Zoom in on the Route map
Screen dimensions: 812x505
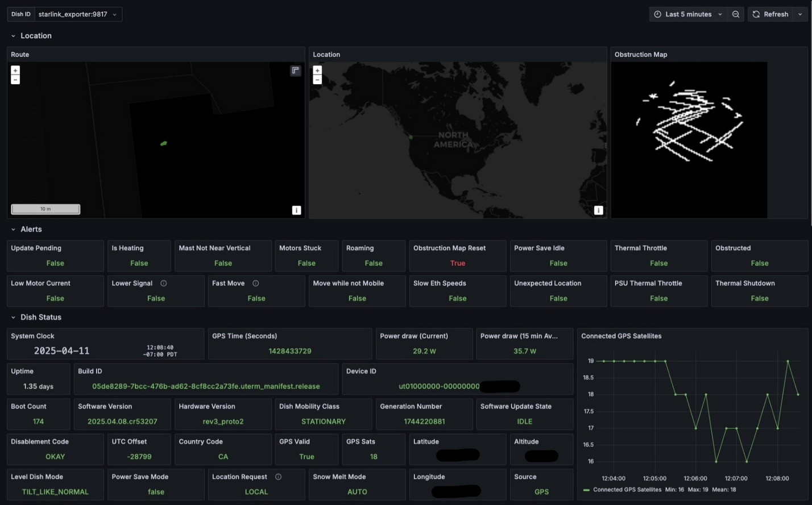[15, 71]
